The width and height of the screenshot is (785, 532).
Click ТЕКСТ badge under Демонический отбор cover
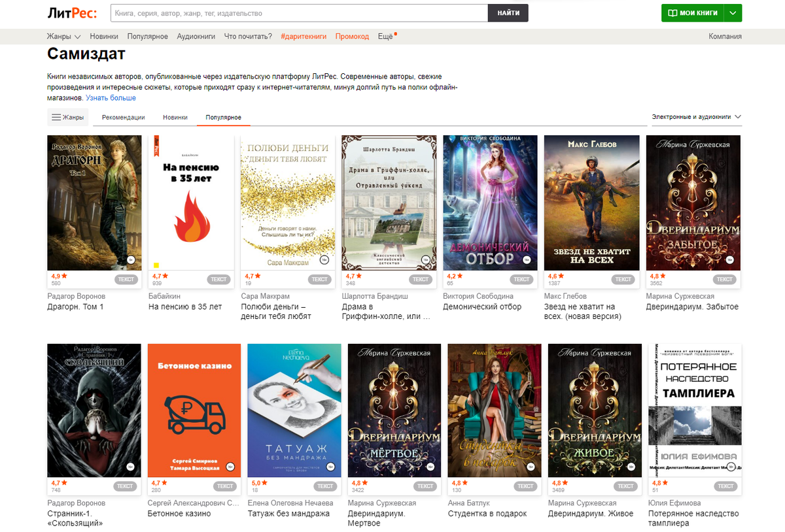(521, 279)
